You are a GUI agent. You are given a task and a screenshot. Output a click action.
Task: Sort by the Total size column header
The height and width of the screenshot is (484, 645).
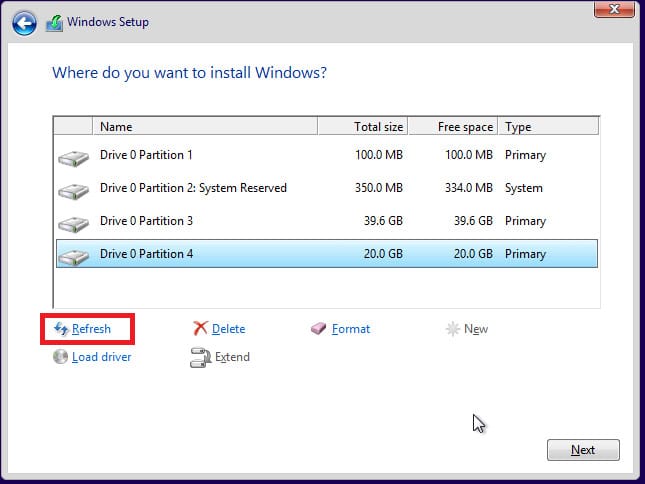[x=362, y=127]
